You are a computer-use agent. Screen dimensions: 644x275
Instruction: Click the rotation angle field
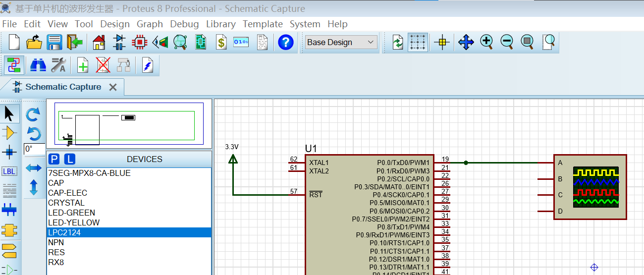[34, 149]
